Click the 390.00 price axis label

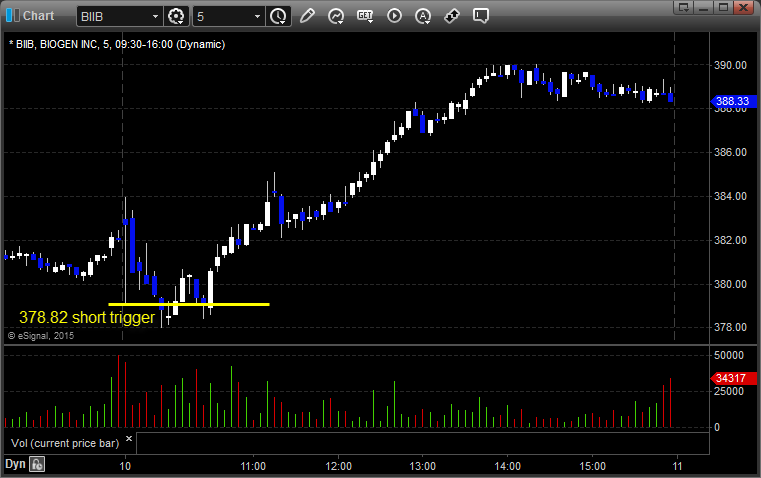point(730,65)
